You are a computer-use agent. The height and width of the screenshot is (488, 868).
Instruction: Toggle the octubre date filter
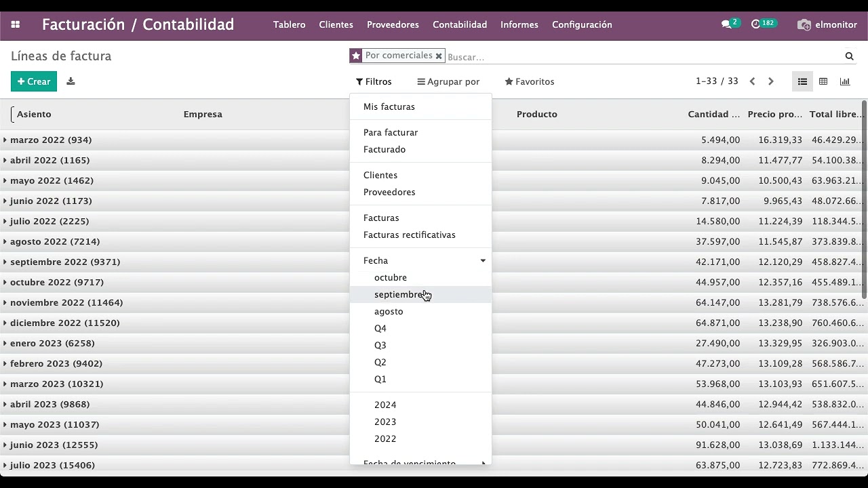[x=420, y=277]
